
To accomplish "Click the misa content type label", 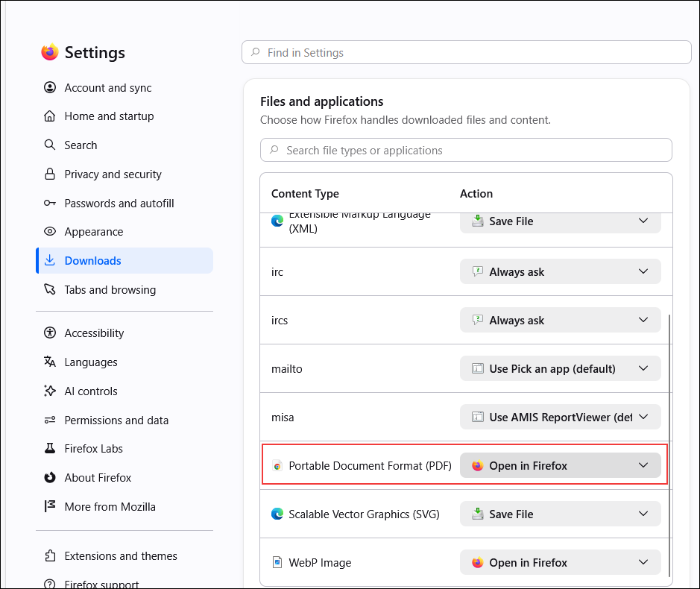I will pos(283,417).
